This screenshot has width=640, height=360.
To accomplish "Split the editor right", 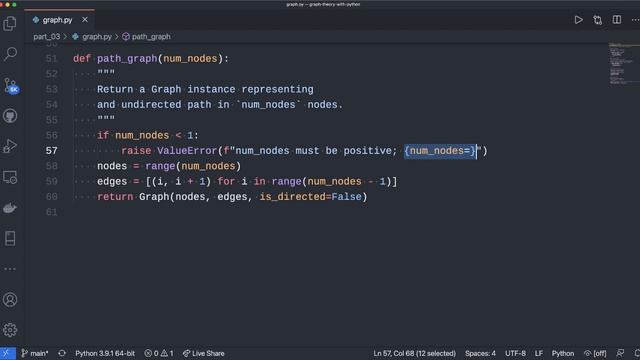I will 617,20.
